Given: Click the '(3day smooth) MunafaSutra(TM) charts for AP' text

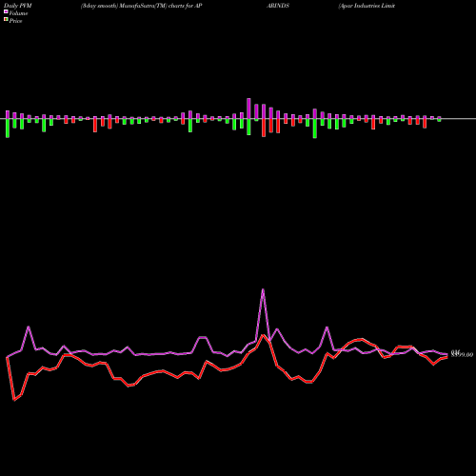Looking at the screenshot, I should (141, 6).
